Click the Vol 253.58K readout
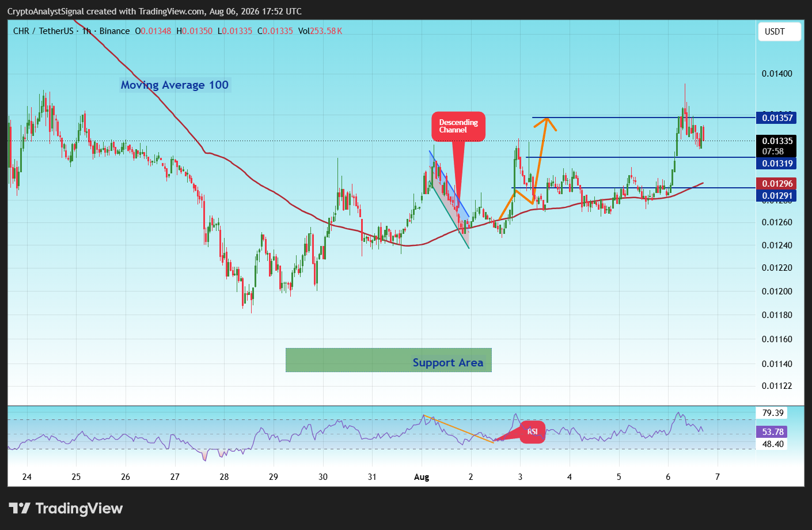812x530 pixels. point(320,31)
